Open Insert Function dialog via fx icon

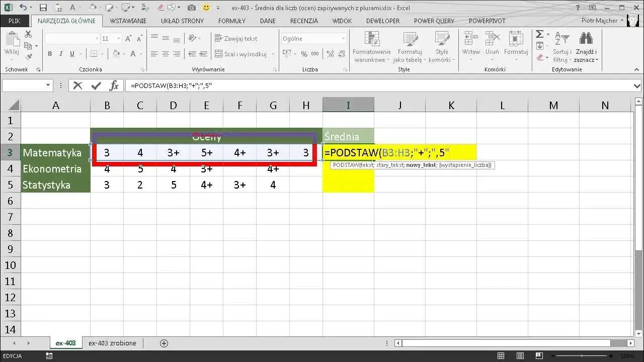[x=114, y=85]
